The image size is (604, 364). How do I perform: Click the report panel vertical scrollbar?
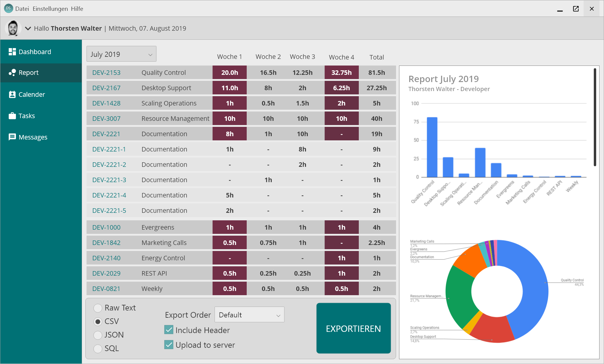[x=595, y=117]
